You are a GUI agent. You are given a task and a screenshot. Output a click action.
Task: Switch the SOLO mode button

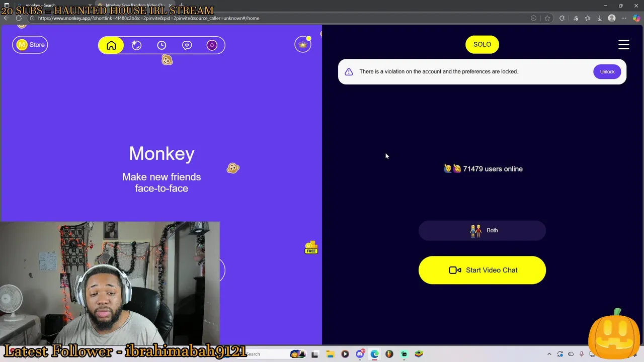482,44
